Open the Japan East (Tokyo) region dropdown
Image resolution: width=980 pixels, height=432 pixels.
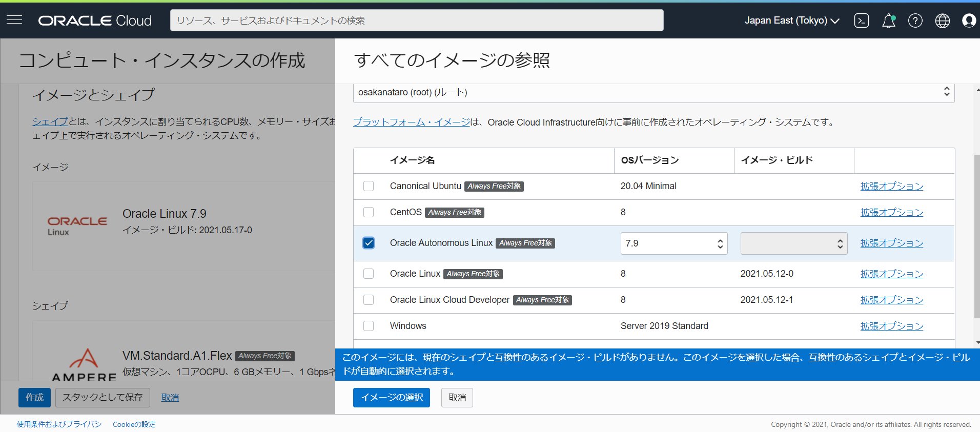click(x=792, y=20)
